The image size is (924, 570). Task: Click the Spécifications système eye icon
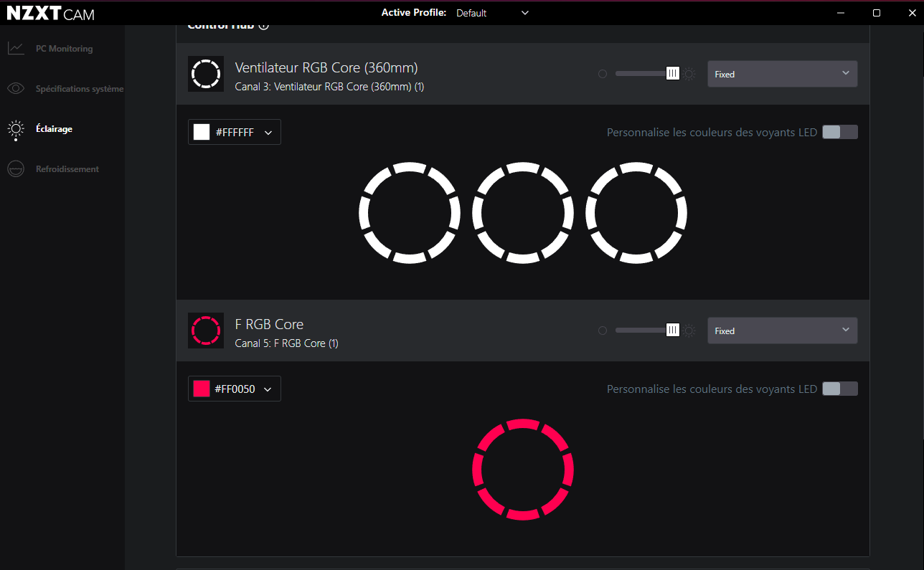pyautogui.click(x=16, y=89)
